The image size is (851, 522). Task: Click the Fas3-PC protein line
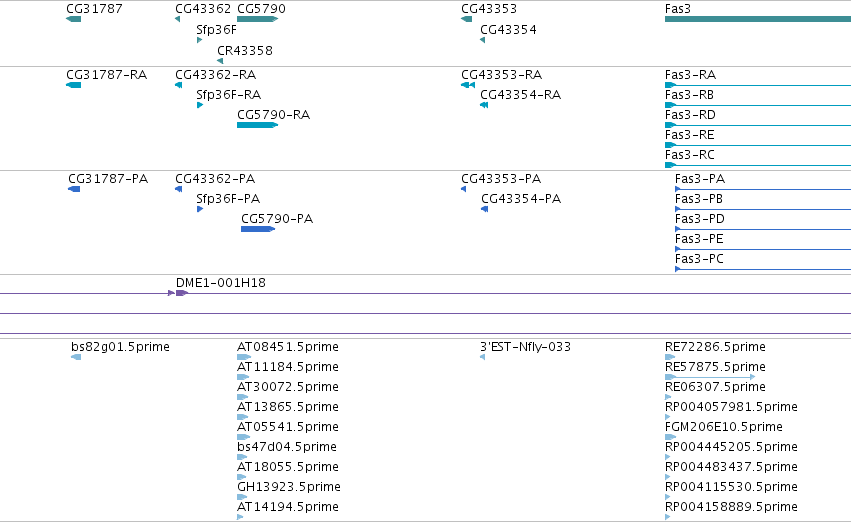(763, 269)
